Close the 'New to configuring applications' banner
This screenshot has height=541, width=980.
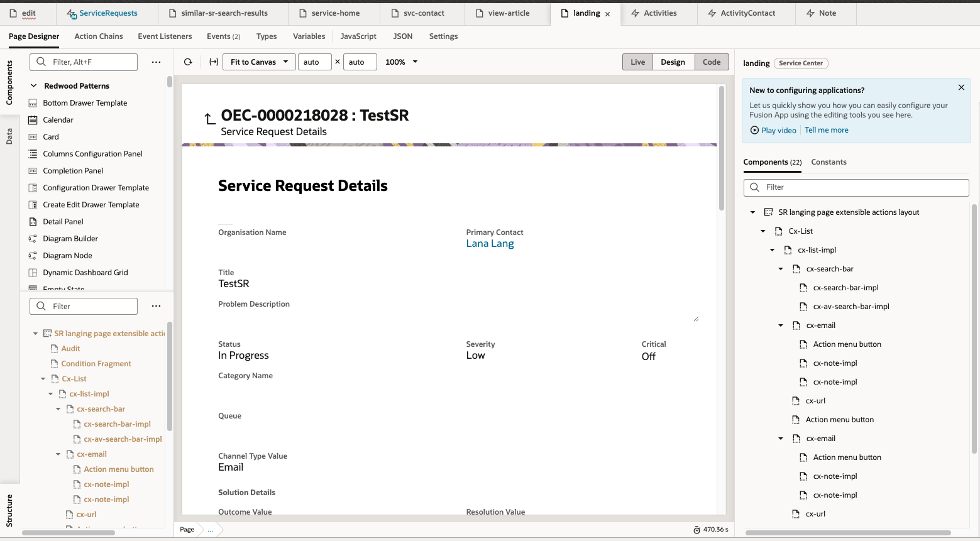[961, 88]
